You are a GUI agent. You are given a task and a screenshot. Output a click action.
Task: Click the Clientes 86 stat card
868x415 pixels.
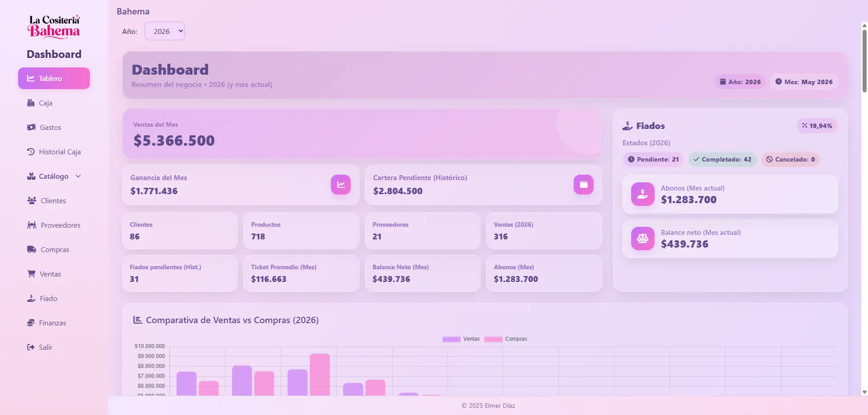pyautogui.click(x=180, y=231)
